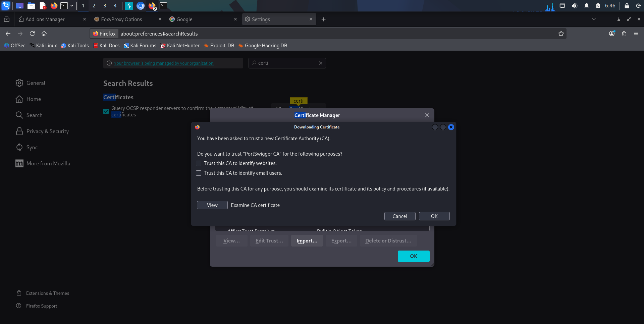Close the FoxyProxy Options tab
The image size is (644, 324).
tap(160, 19)
